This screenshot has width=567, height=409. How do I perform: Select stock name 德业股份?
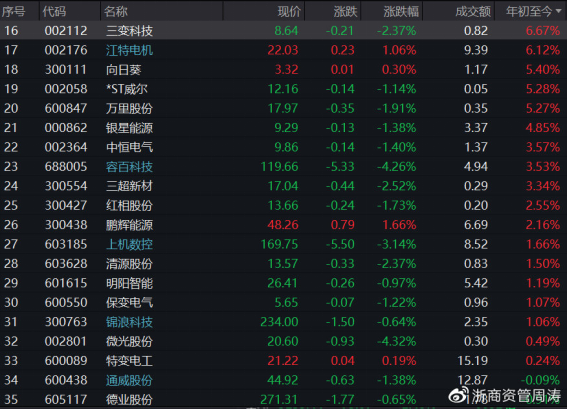pos(129,400)
